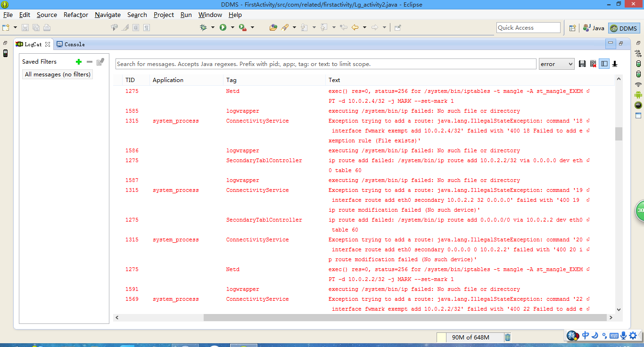The height and width of the screenshot is (347, 644).
Task: Switch to the Java perspective
Action: [x=594, y=28]
